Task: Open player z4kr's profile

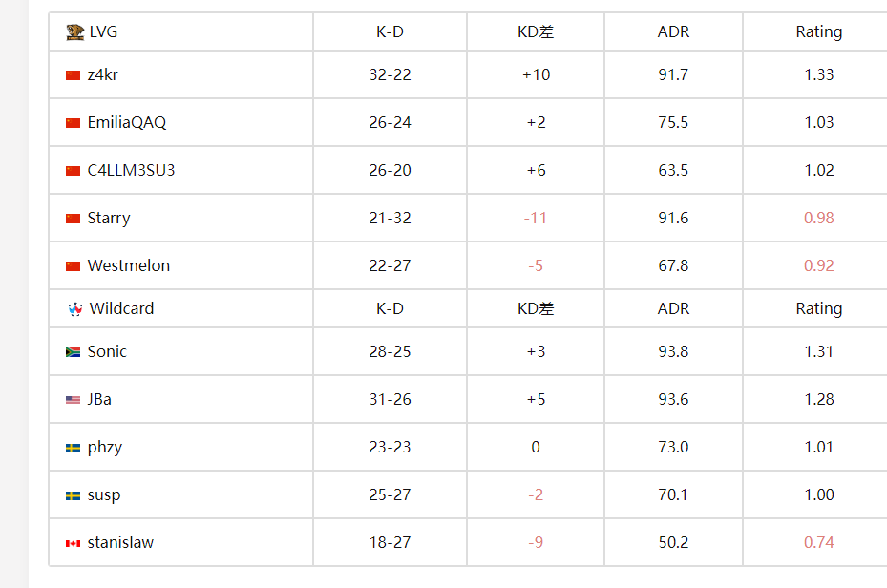Action: coord(102,74)
